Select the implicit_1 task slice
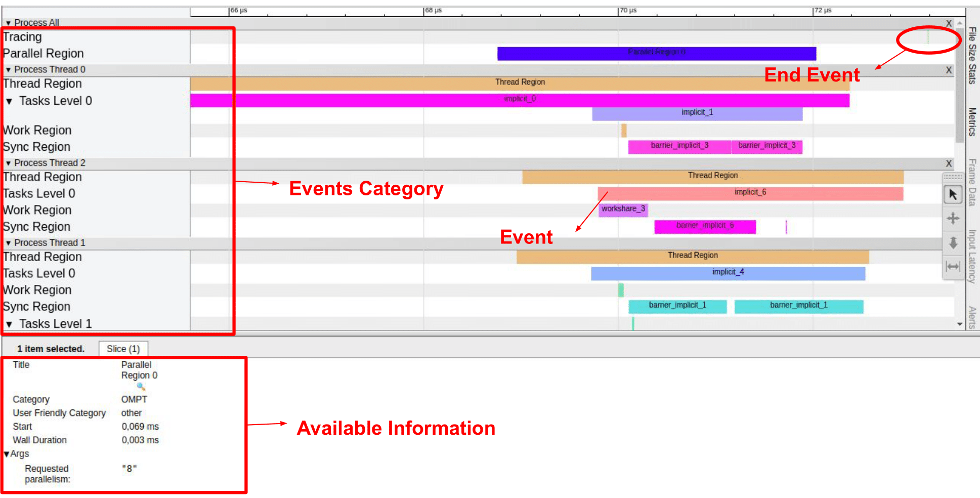Viewport: 980px width, 498px height. (697, 113)
